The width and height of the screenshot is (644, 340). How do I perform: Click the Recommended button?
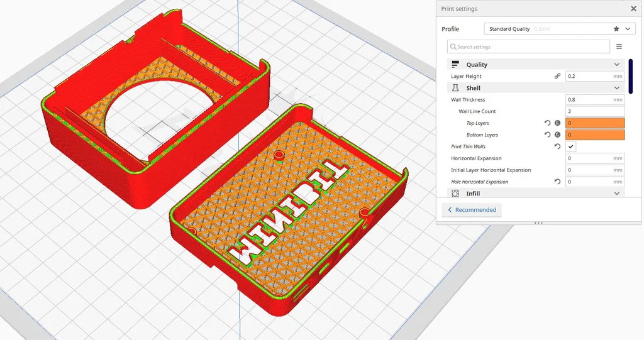point(472,210)
